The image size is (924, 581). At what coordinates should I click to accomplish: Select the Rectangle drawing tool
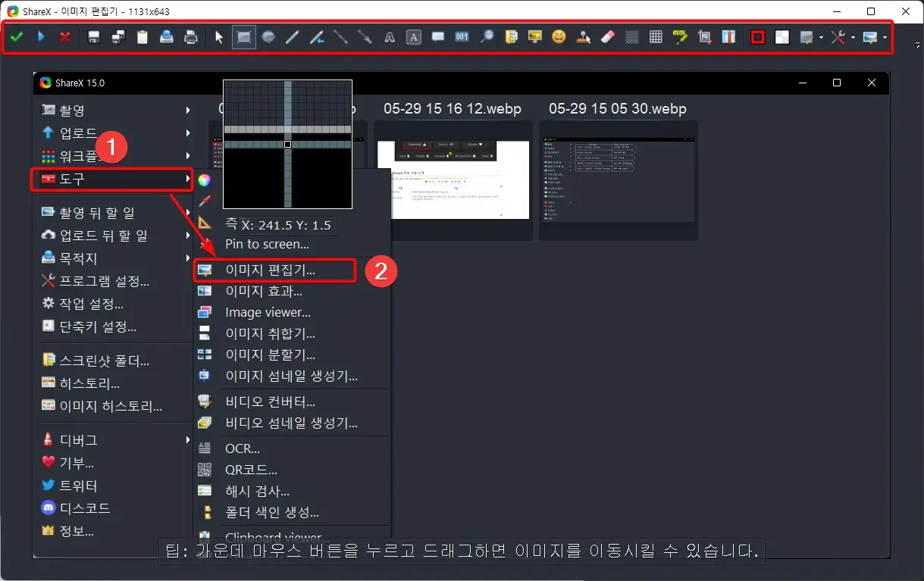244,37
